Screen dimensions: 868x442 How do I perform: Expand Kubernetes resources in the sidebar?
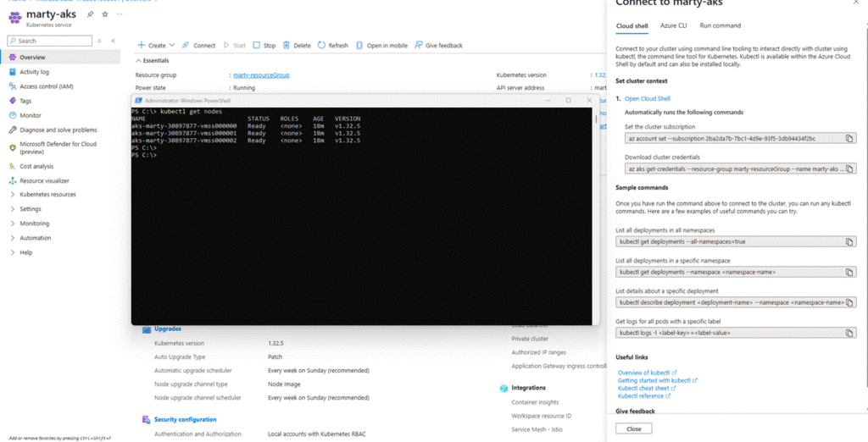coord(12,195)
